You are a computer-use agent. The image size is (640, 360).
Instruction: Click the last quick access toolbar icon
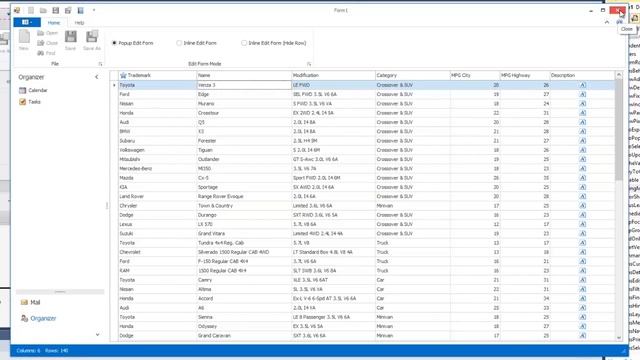click(x=80, y=10)
